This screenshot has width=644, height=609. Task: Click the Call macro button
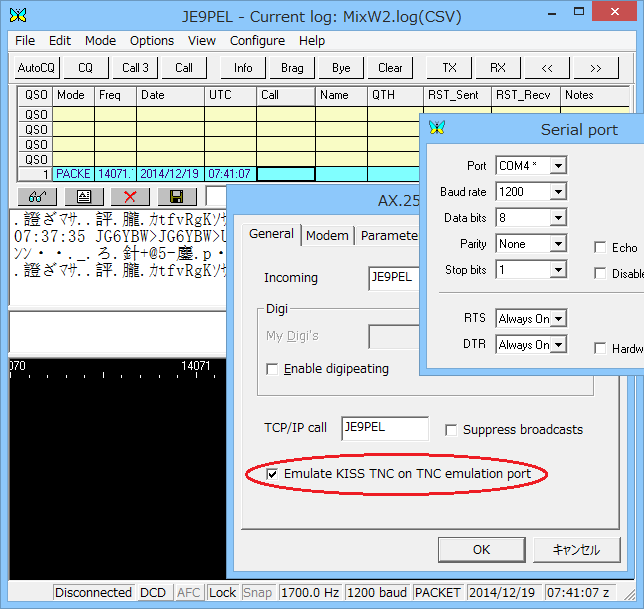tap(184, 68)
